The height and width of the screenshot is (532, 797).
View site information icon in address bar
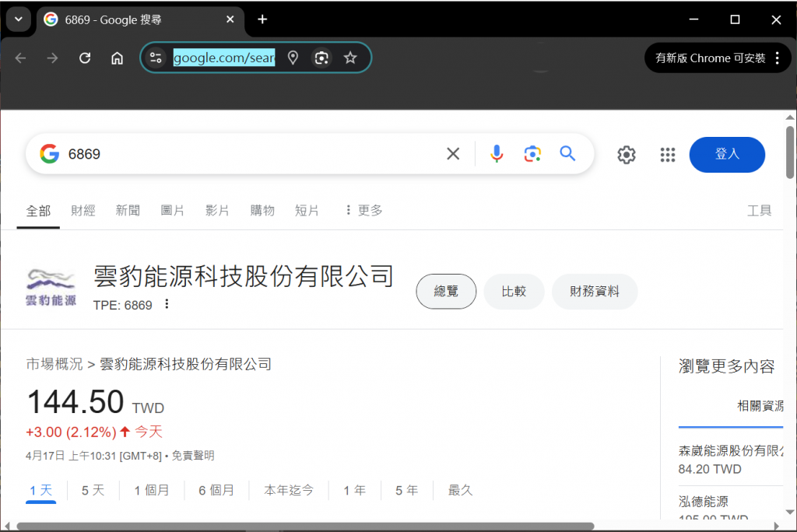click(156, 58)
